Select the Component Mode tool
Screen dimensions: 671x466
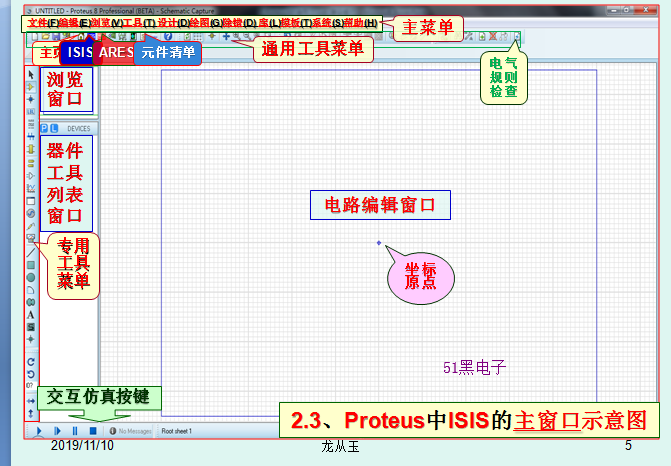tap(31, 87)
